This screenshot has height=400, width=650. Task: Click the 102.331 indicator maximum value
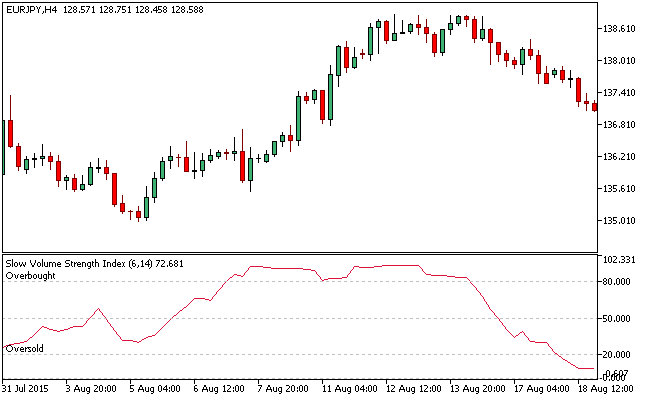tap(620, 260)
